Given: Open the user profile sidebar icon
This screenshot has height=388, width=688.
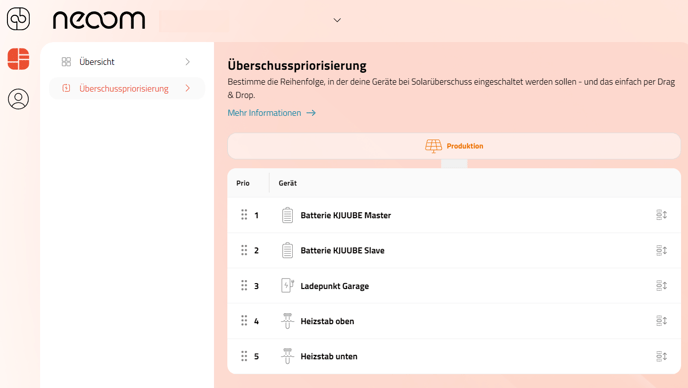Looking at the screenshot, I should click(18, 99).
